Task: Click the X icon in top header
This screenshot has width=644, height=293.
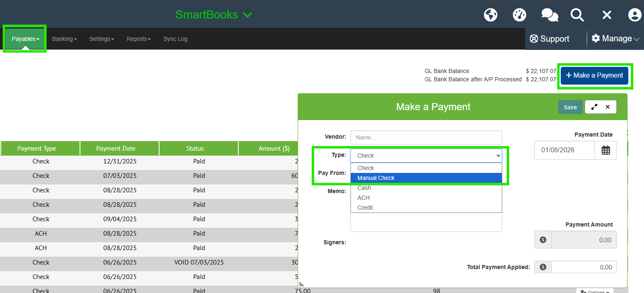Action: click(606, 15)
